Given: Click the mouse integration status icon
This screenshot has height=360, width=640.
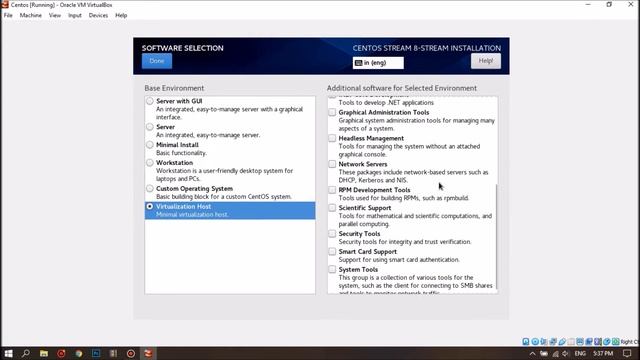Looking at the screenshot, I should 607,342.
